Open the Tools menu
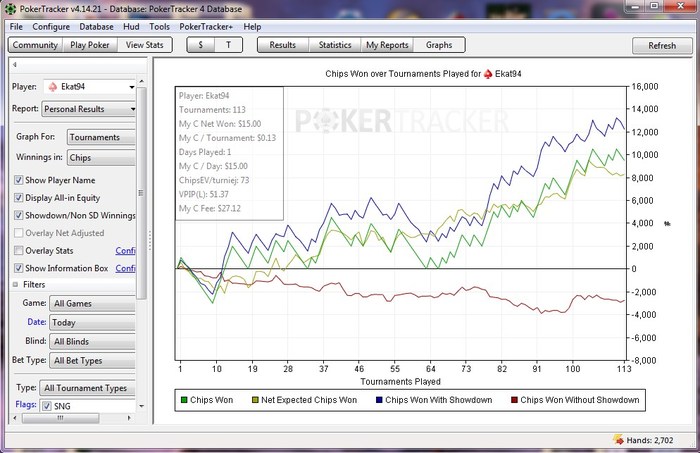The height and width of the screenshot is (453, 700). 159,27
